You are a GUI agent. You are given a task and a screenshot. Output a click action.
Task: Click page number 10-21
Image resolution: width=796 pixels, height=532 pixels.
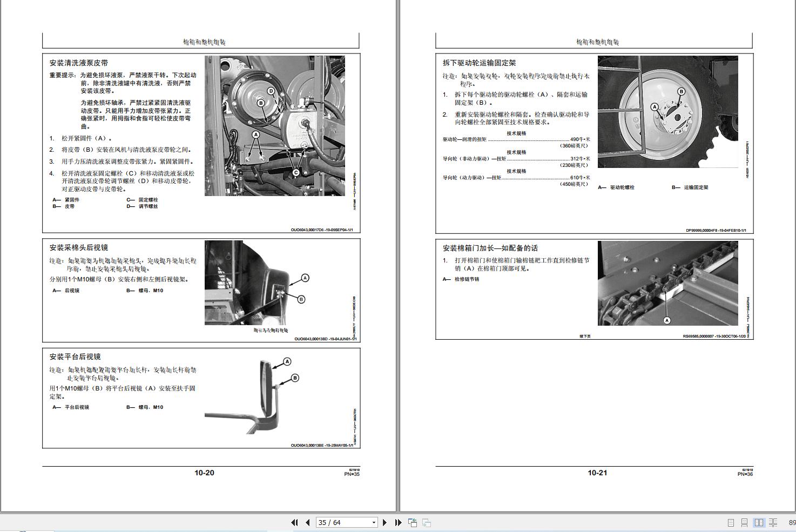tap(597, 473)
